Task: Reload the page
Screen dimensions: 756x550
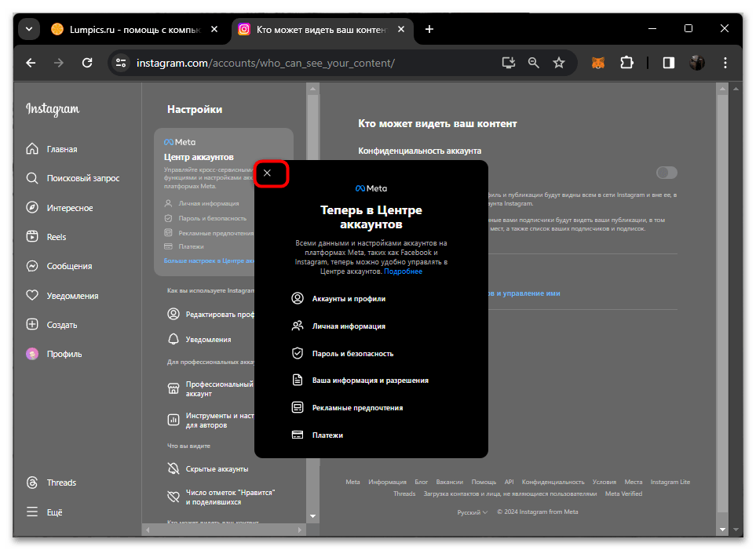Action: click(87, 63)
